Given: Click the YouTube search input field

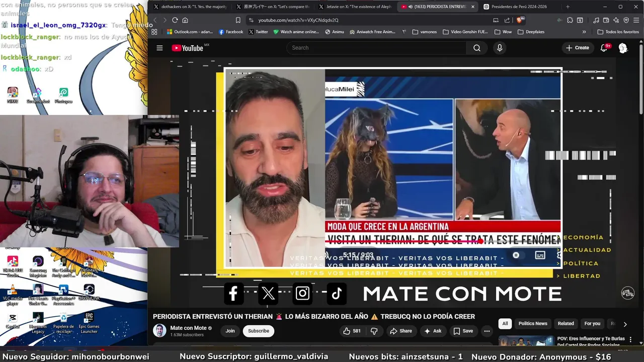Looking at the screenshot, I should coord(376,48).
